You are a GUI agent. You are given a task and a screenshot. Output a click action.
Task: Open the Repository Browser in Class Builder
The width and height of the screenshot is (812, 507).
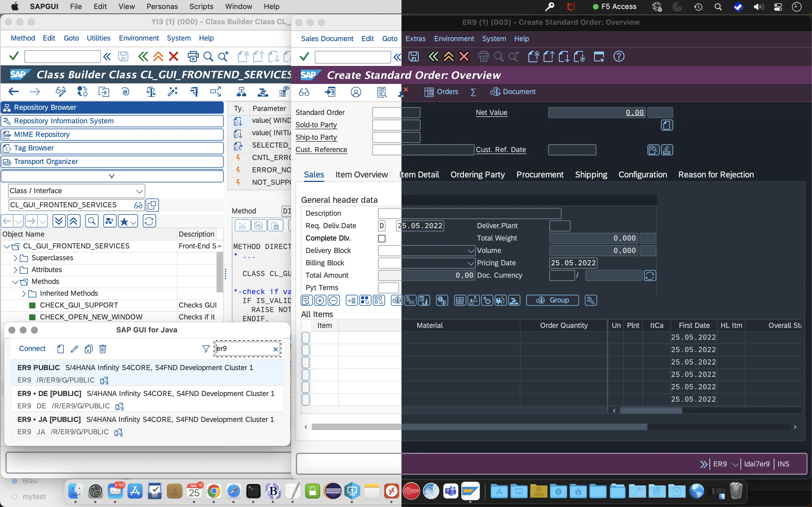46,107
